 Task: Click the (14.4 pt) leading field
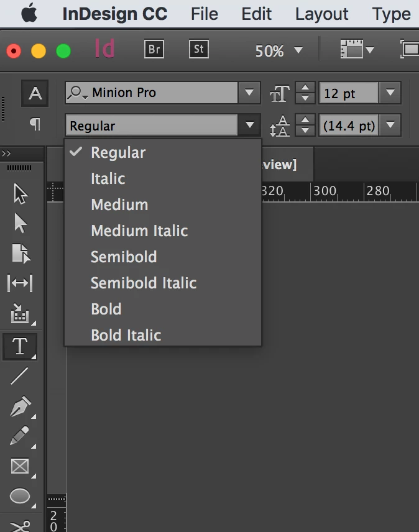pos(348,126)
